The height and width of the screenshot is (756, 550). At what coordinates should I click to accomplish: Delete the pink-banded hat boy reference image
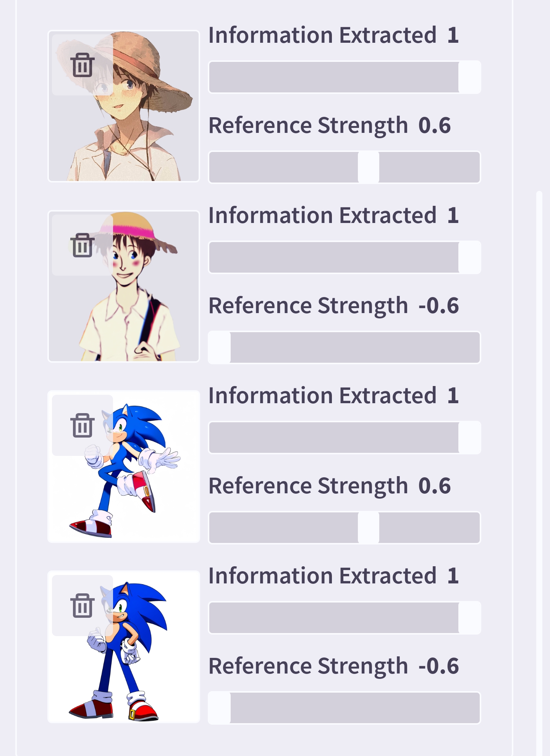[82, 246]
